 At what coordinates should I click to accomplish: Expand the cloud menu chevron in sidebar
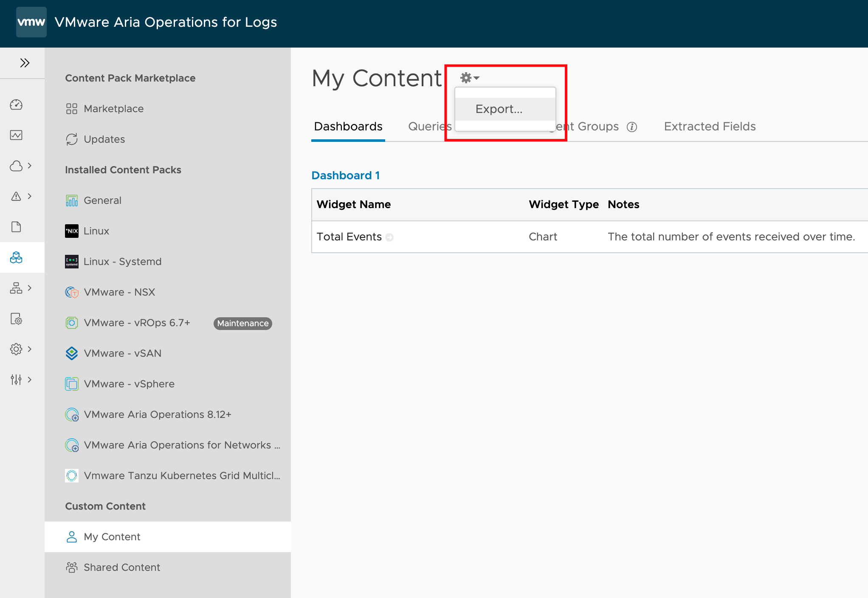(29, 166)
